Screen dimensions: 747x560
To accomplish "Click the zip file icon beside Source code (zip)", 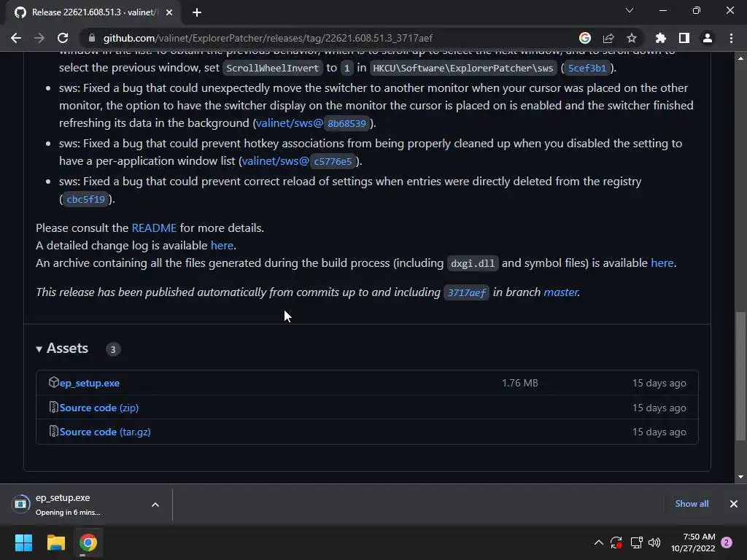I will pos(53,407).
